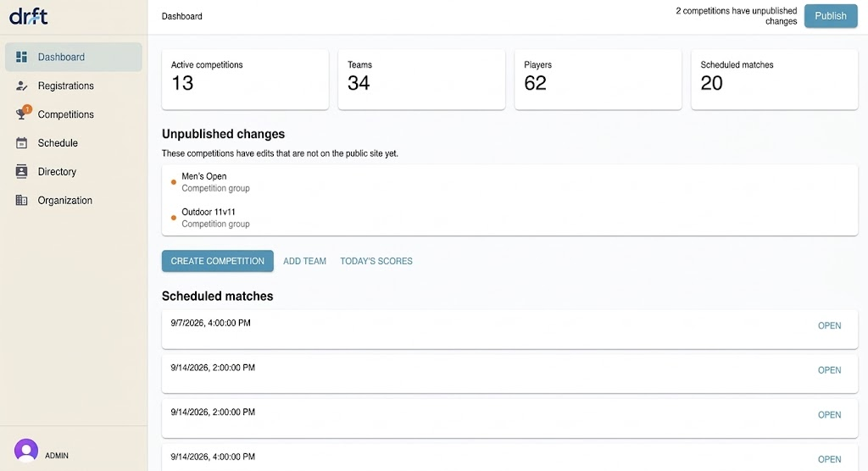This screenshot has height=471, width=868.
Task: Open TODAY'S SCORES
Action: pyautogui.click(x=376, y=261)
